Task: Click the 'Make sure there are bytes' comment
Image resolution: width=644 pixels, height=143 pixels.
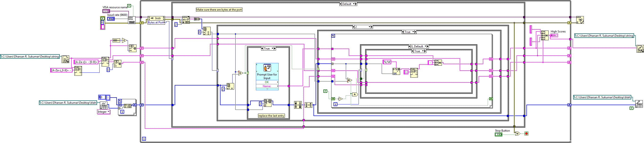Action: click(219, 10)
